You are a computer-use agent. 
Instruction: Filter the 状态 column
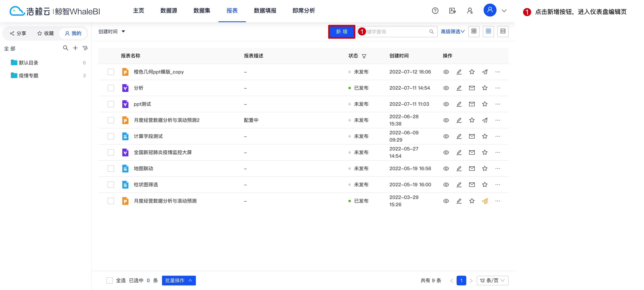point(364,56)
